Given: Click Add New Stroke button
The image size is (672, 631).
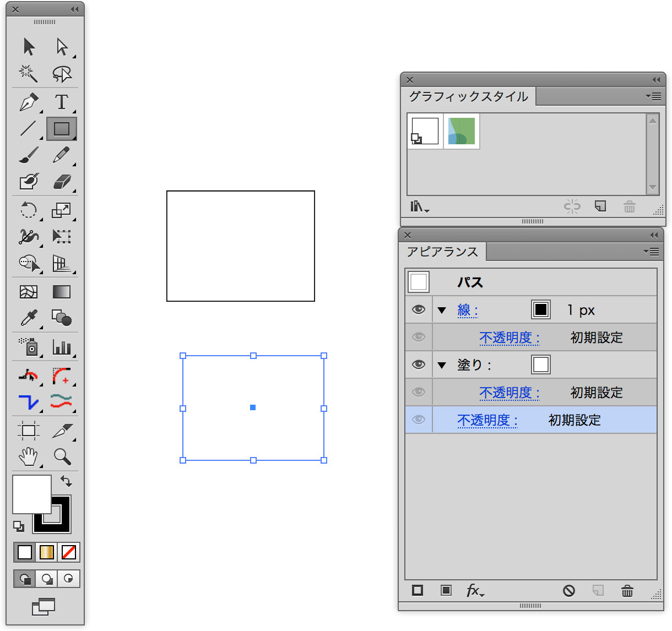Looking at the screenshot, I should (x=418, y=590).
